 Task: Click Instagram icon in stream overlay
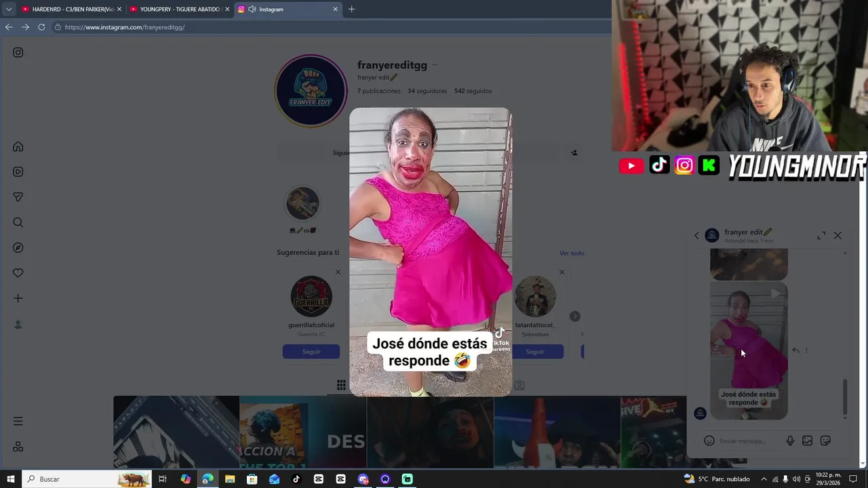(684, 165)
